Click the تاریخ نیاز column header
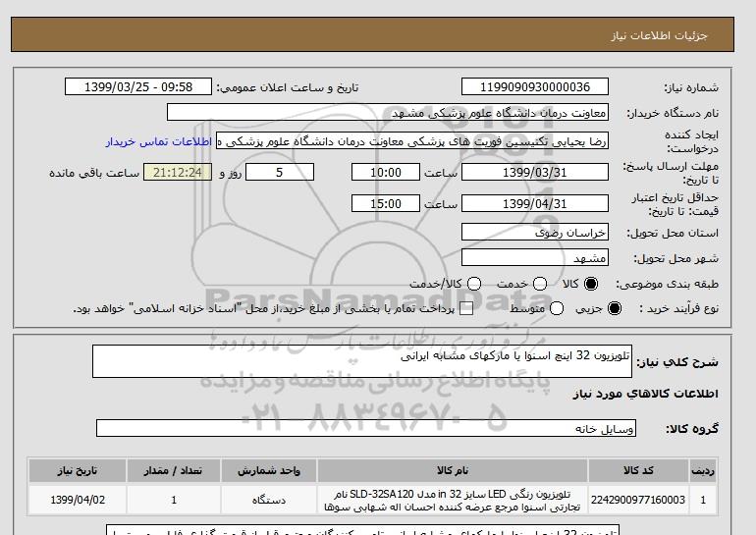 coord(78,470)
